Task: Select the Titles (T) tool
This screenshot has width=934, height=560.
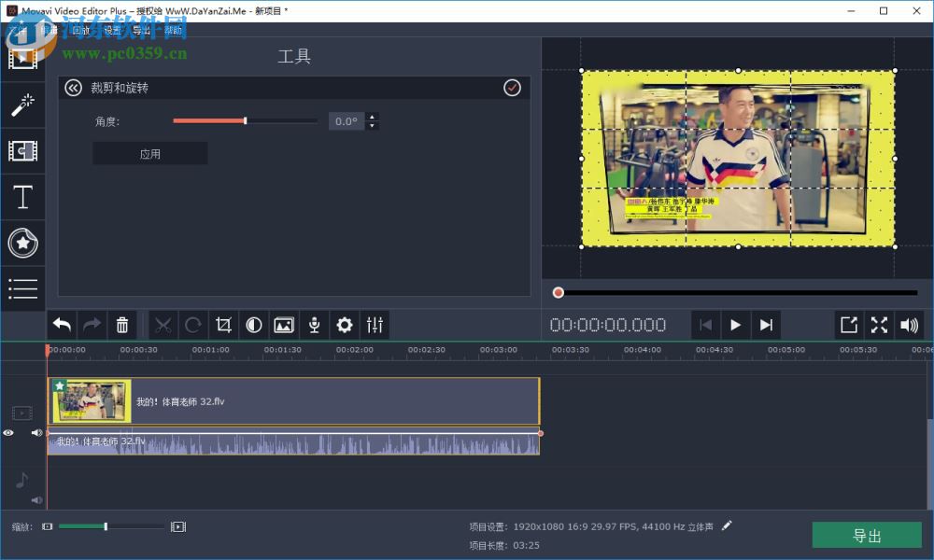Action: (x=23, y=197)
